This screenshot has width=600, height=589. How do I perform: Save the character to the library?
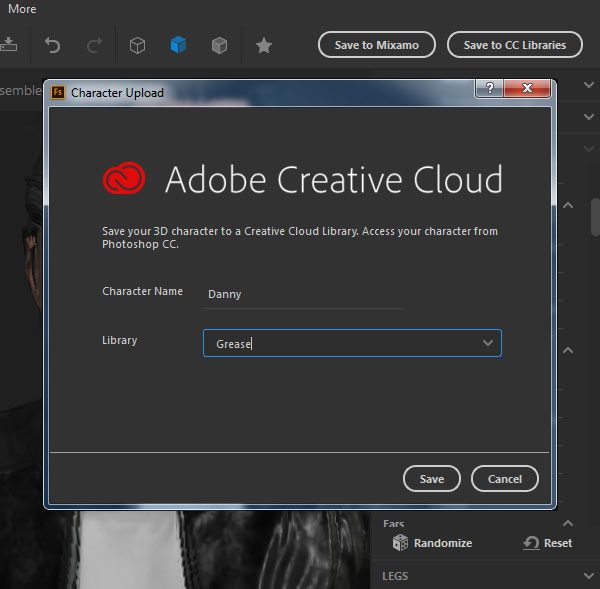(x=432, y=478)
